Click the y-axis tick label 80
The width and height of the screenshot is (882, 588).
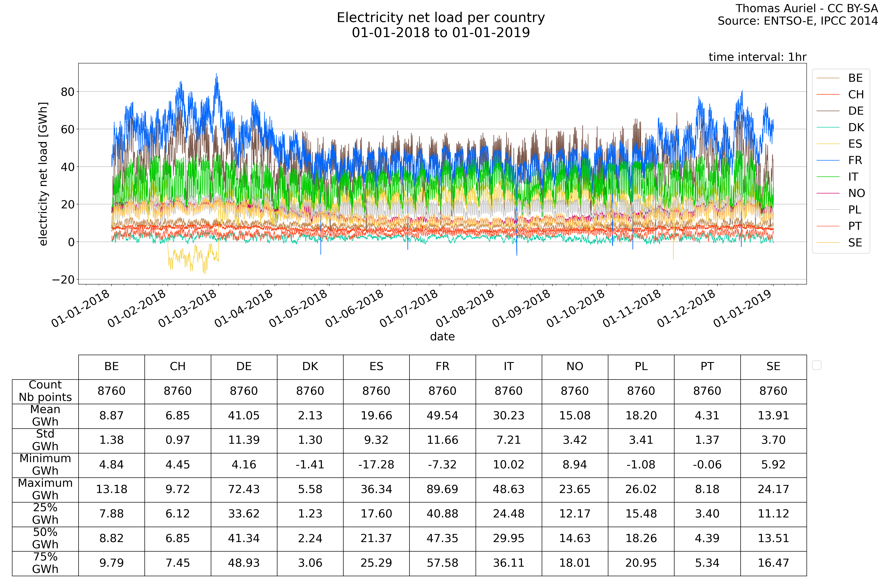[x=67, y=92]
